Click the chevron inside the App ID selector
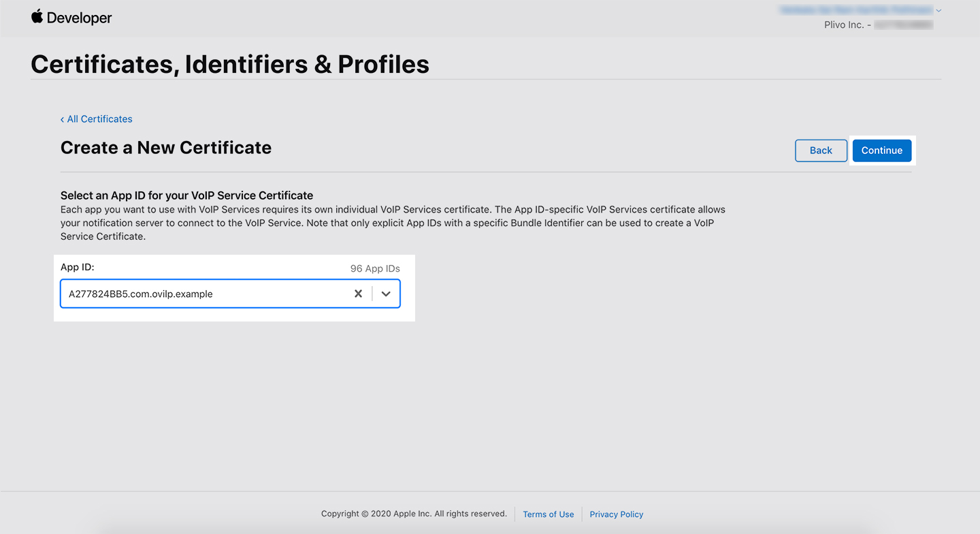Screen dimensions: 980x534 pos(386,294)
